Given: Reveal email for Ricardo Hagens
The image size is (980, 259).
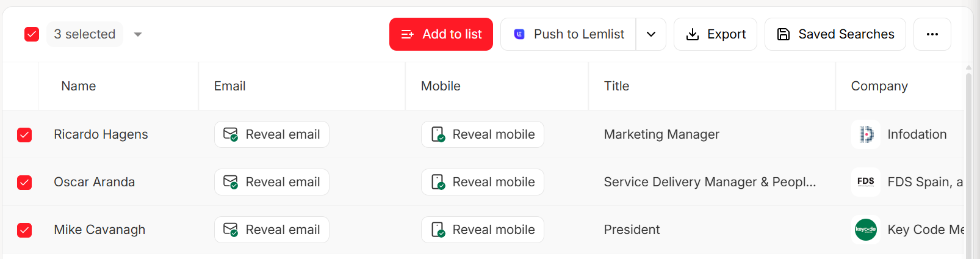Looking at the screenshot, I should click(272, 134).
